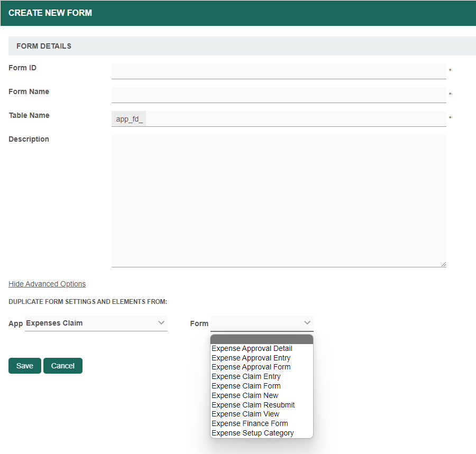The image size is (476, 454).
Task: Click the Form Name text field
Action: coord(279,95)
